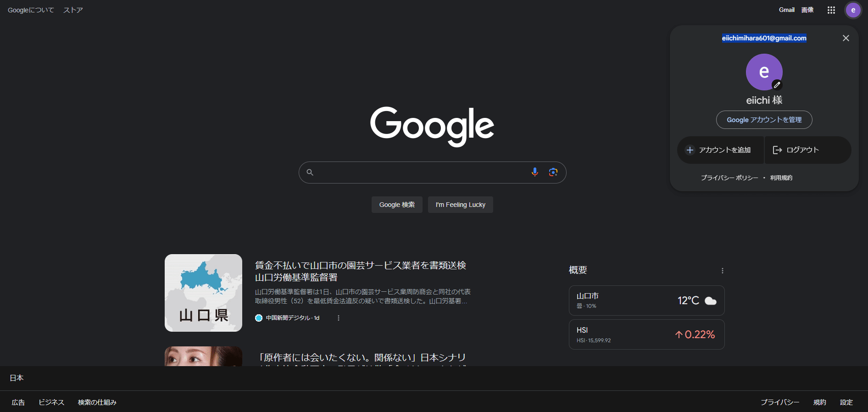Open the 画像 link in top bar
Image resolution: width=868 pixels, height=412 pixels.
807,10
